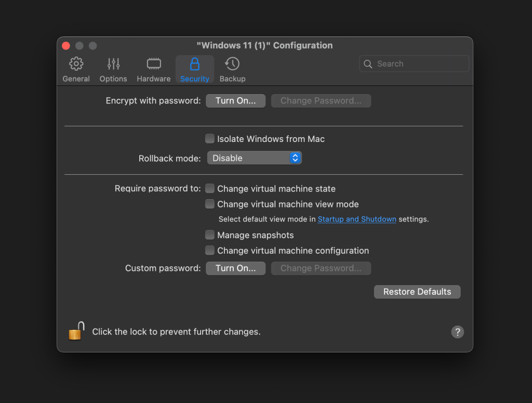
Task: Click the Restore Defaults button
Action: point(417,292)
